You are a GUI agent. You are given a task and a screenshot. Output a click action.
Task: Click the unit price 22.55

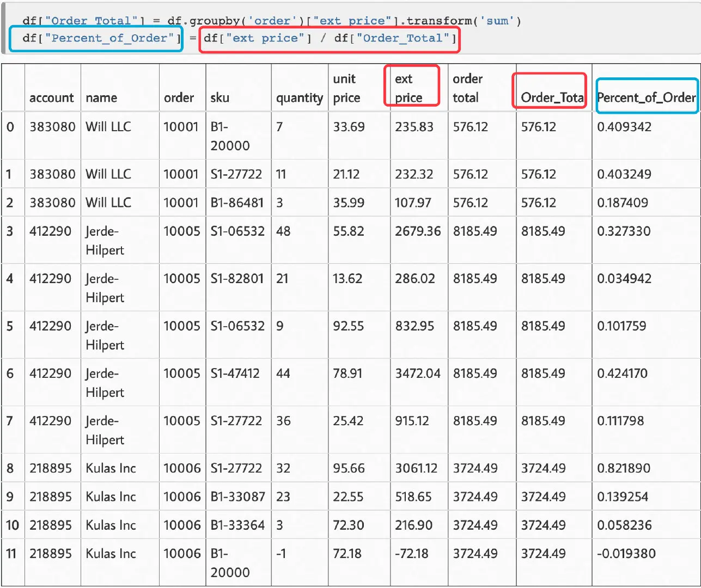coord(349,497)
